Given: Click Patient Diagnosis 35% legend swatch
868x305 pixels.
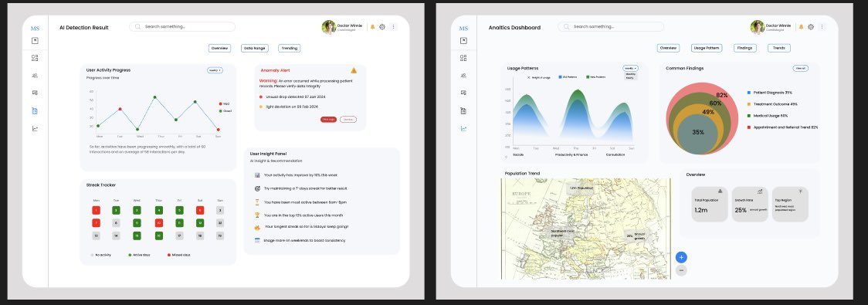Looking at the screenshot, I should (749, 93).
